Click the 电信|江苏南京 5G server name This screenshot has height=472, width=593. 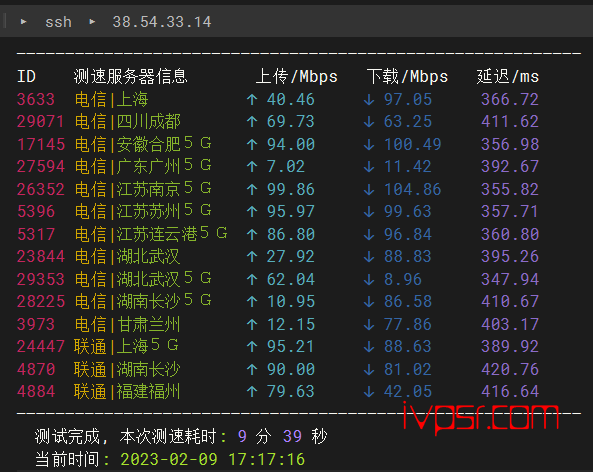143,189
